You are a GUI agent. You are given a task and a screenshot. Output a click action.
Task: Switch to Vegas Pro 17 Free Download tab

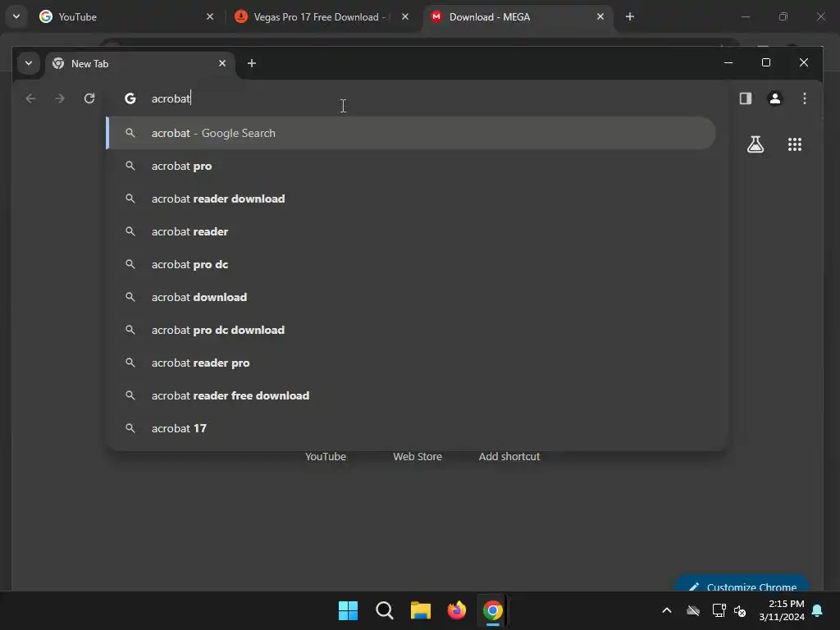(x=322, y=16)
